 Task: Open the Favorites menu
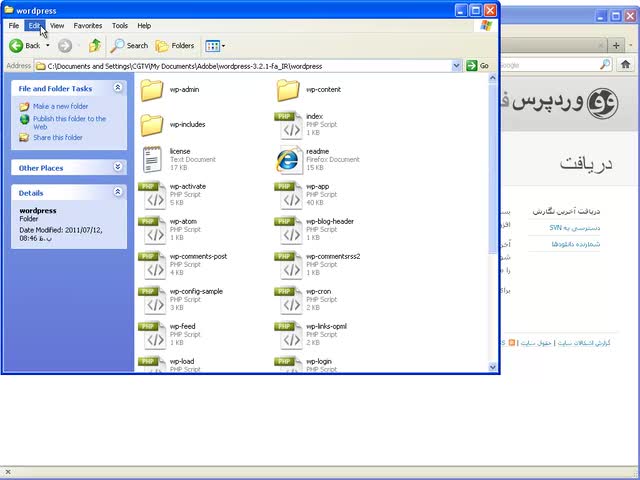pos(88,26)
